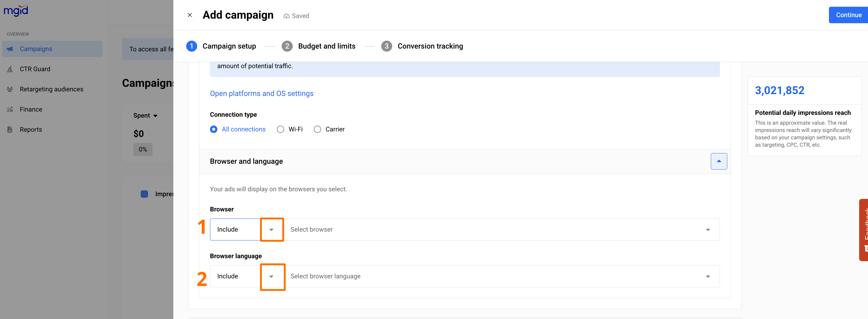Click the Campaigns megaphone icon
The height and width of the screenshot is (319, 868).
[10, 49]
